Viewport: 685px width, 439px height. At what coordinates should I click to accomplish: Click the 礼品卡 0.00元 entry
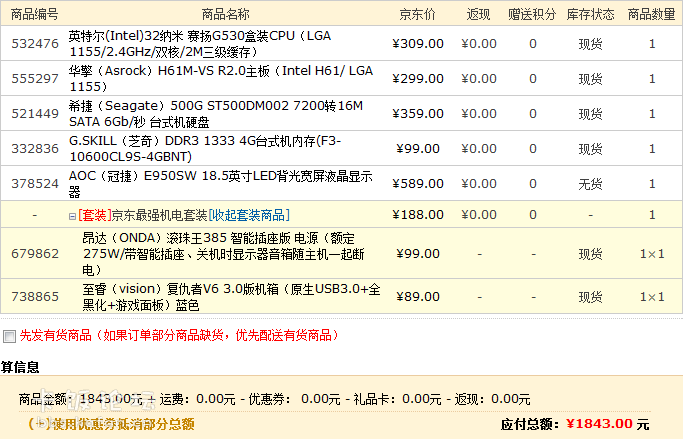[397, 399]
